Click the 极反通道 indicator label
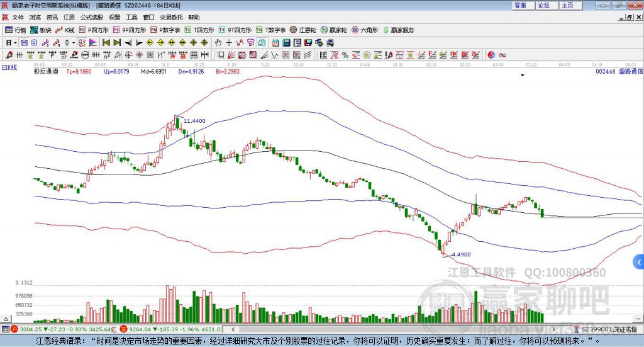Viewport: 644px width, 347px height. [47, 72]
